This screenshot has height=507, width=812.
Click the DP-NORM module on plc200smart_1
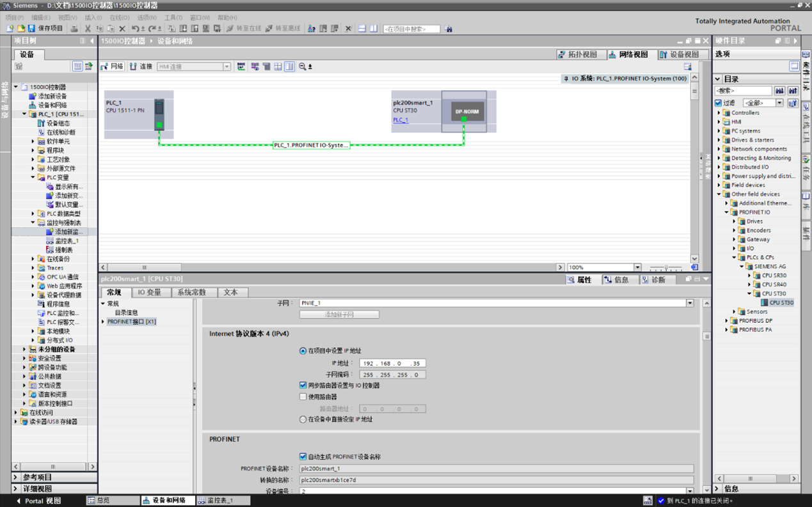pos(466,112)
